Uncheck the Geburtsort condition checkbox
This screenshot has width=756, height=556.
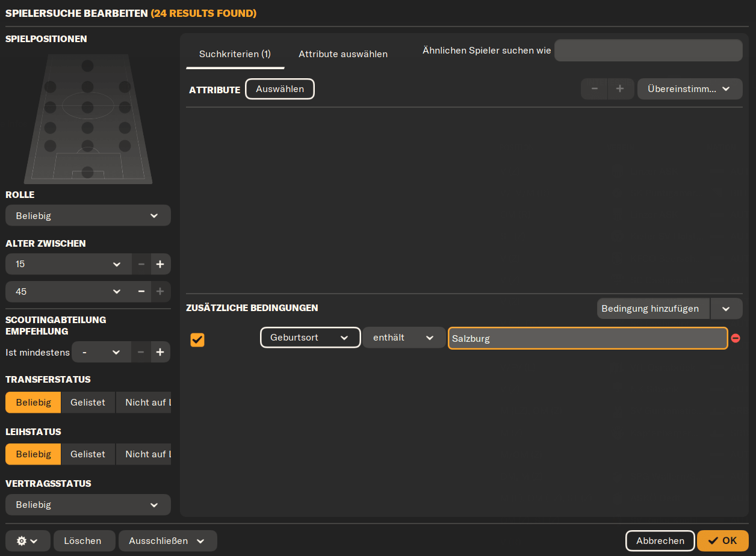coord(197,339)
